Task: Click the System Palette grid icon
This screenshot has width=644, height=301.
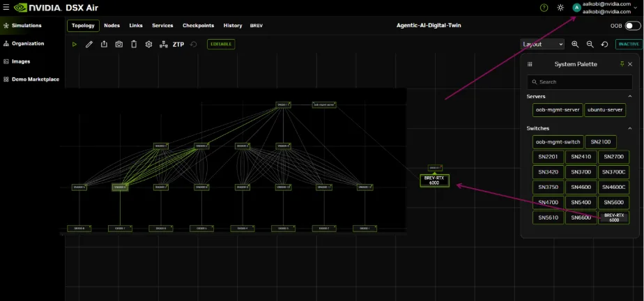Action: pyautogui.click(x=530, y=64)
